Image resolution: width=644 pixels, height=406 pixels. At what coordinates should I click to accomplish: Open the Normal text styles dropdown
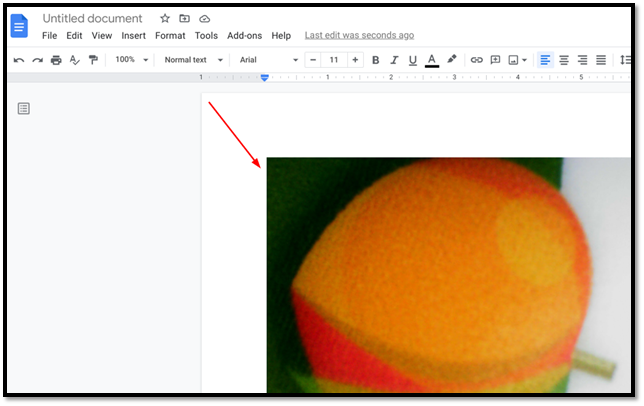[x=193, y=60]
